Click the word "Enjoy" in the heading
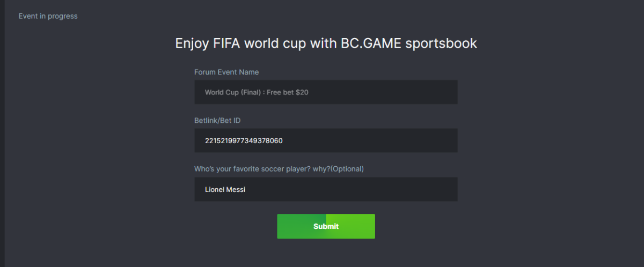Screen dimensions: 644x267 (x=190, y=43)
